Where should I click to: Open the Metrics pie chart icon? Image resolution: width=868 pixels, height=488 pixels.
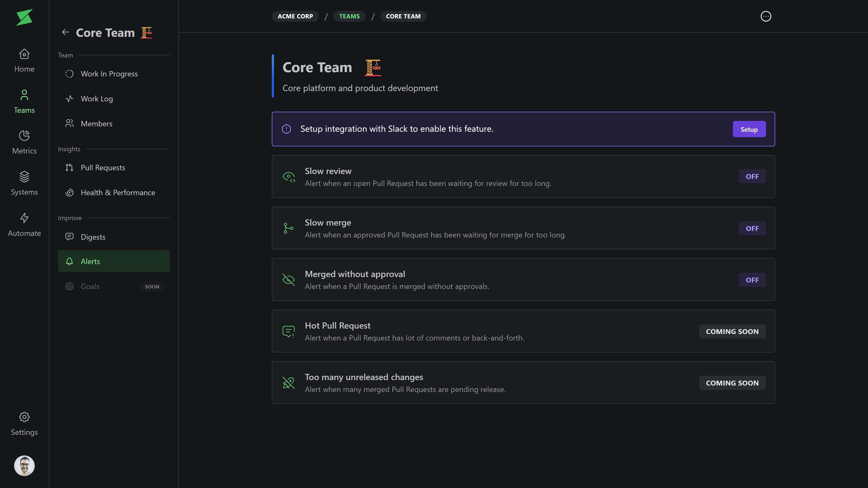coord(24,136)
